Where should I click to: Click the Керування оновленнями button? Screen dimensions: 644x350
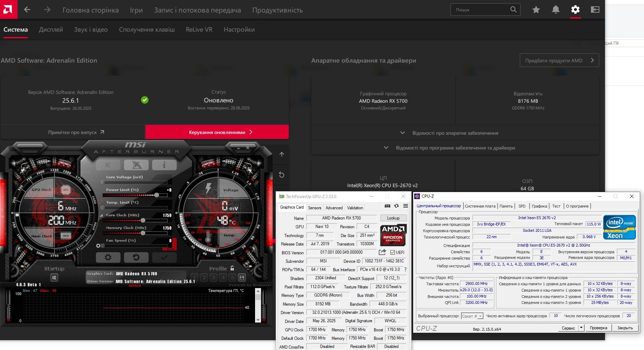pyautogui.click(x=217, y=132)
